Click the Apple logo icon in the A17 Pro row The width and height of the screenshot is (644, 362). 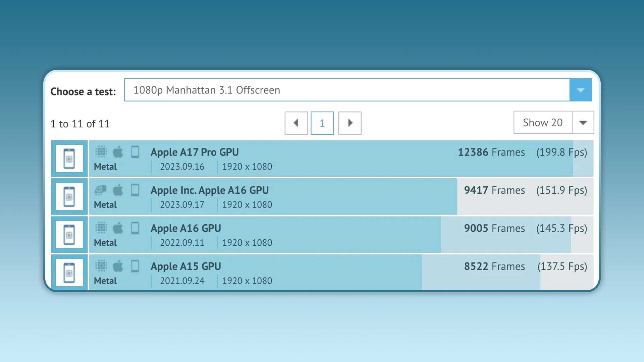(x=118, y=152)
